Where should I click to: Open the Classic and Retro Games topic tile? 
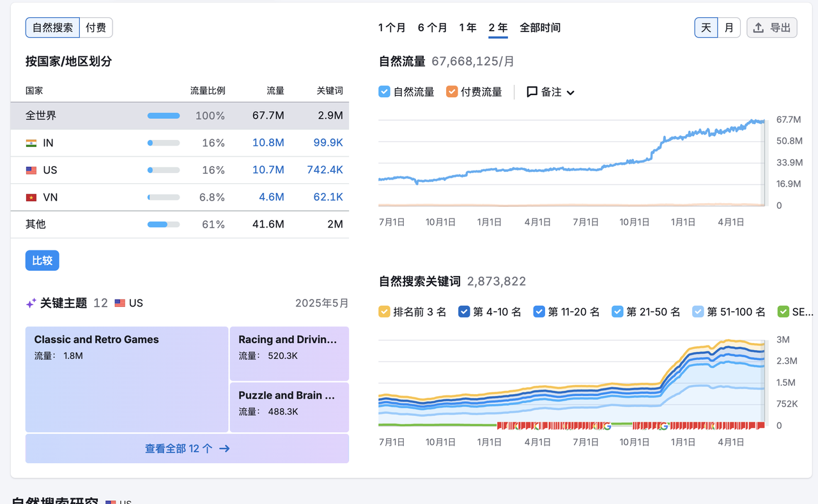(127, 379)
